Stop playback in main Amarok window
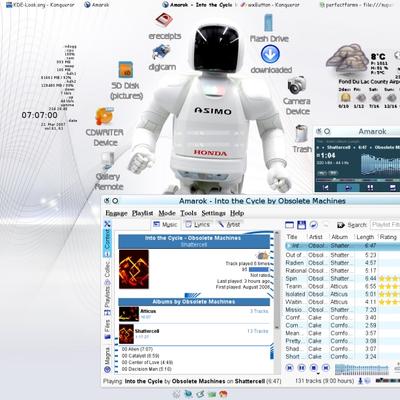Image resolution: width=400 pixels, height=400 pixels. 313,368
